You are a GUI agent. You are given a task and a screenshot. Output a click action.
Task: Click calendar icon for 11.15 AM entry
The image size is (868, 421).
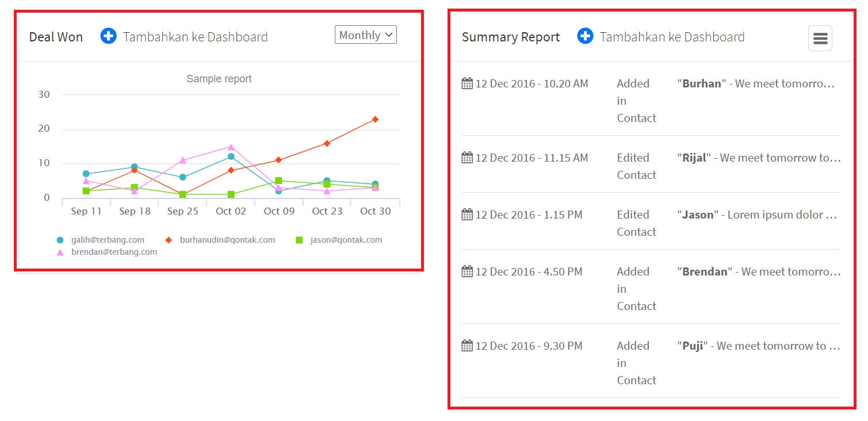click(467, 158)
